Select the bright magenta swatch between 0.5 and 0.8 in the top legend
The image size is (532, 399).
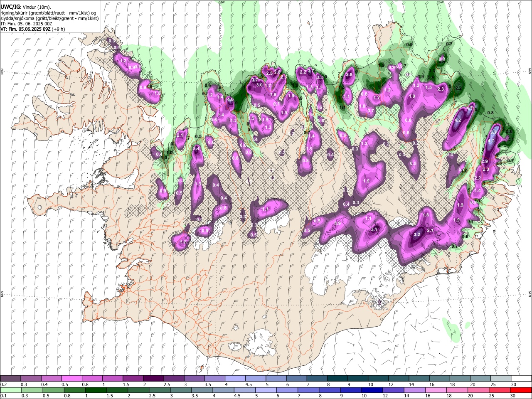[72, 378]
